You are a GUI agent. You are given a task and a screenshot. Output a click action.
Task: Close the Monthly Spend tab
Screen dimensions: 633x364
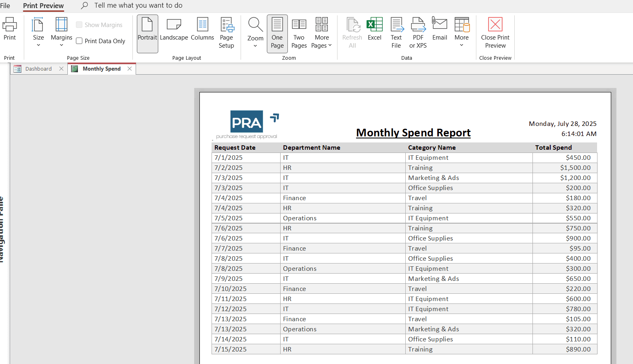pos(130,69)
